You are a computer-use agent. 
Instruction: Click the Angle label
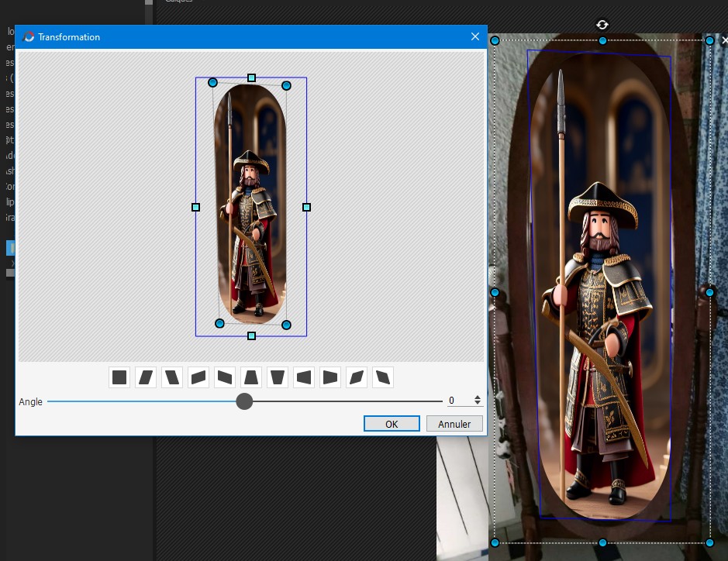(x=31, y=401)
